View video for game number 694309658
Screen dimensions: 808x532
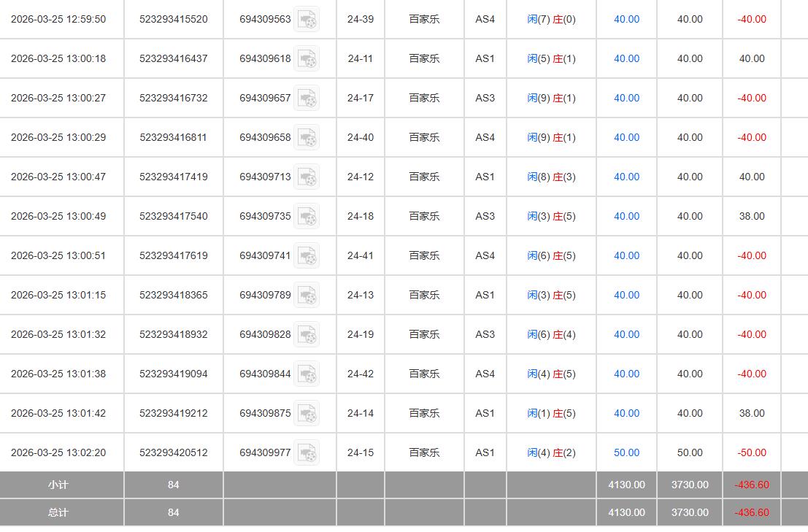click(307, 137)
